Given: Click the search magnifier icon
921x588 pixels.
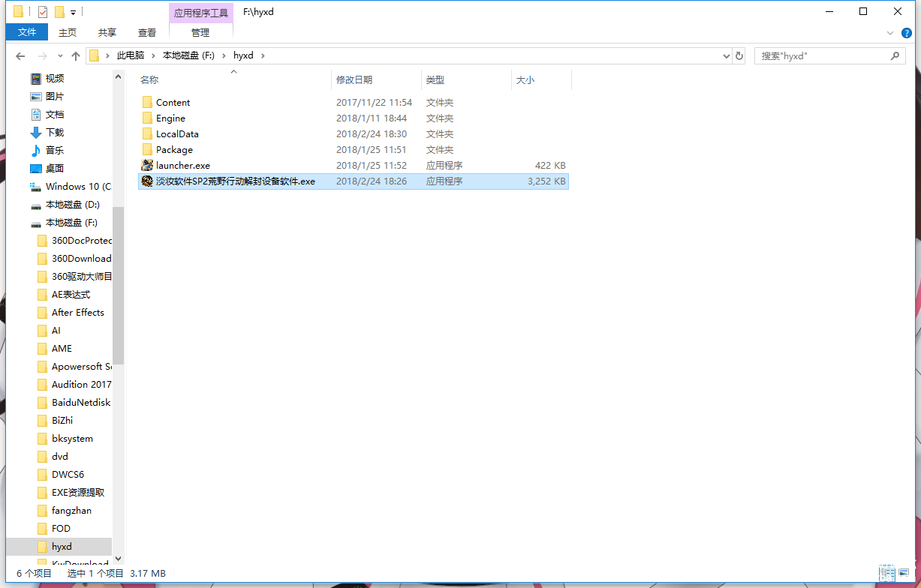Looking at the screenshot, I should (x=894, y=55).
